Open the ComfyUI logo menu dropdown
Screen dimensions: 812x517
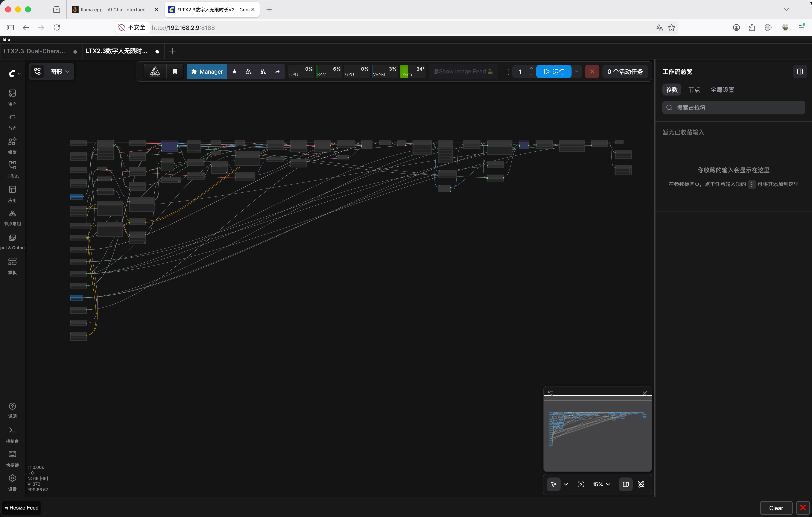[x=14, y=73]
